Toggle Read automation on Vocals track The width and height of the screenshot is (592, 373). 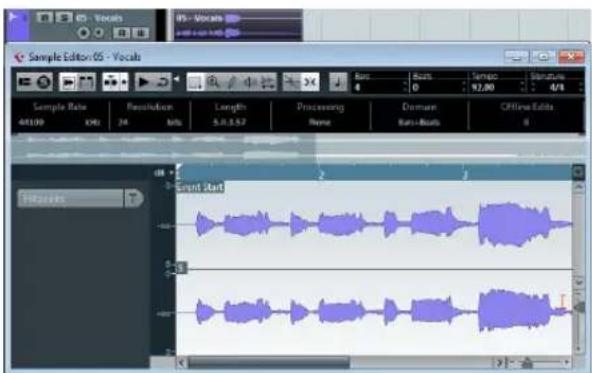[122, 33]
